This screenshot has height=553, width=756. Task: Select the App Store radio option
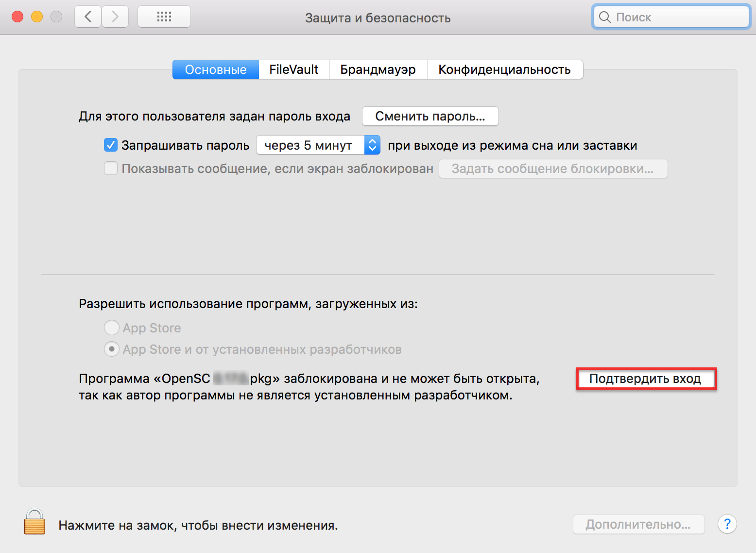click(x=112, y=328)
